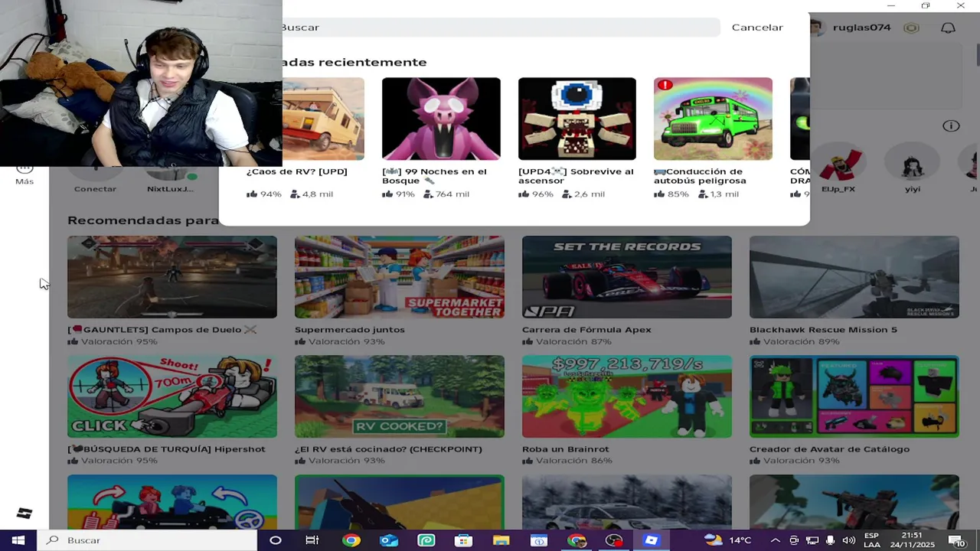Open the notifications bell in Roblox header
The image size is (980, 551).
point(948,28)
